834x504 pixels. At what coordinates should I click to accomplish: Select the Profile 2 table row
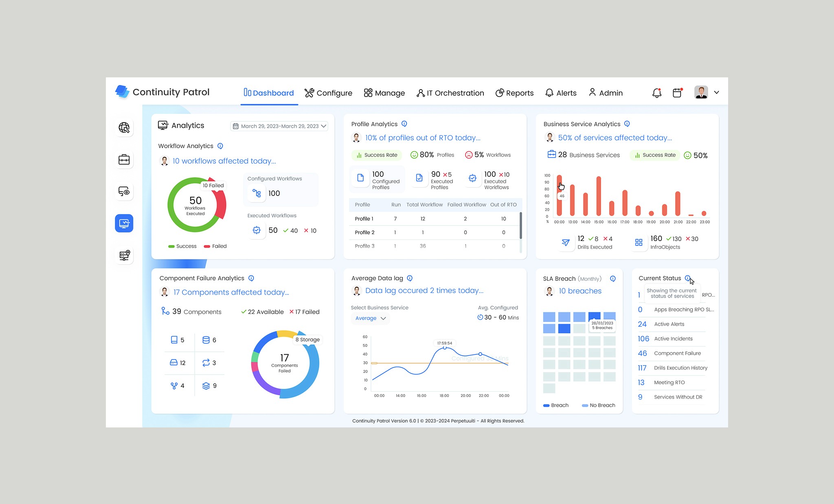(x=434, y=232)
